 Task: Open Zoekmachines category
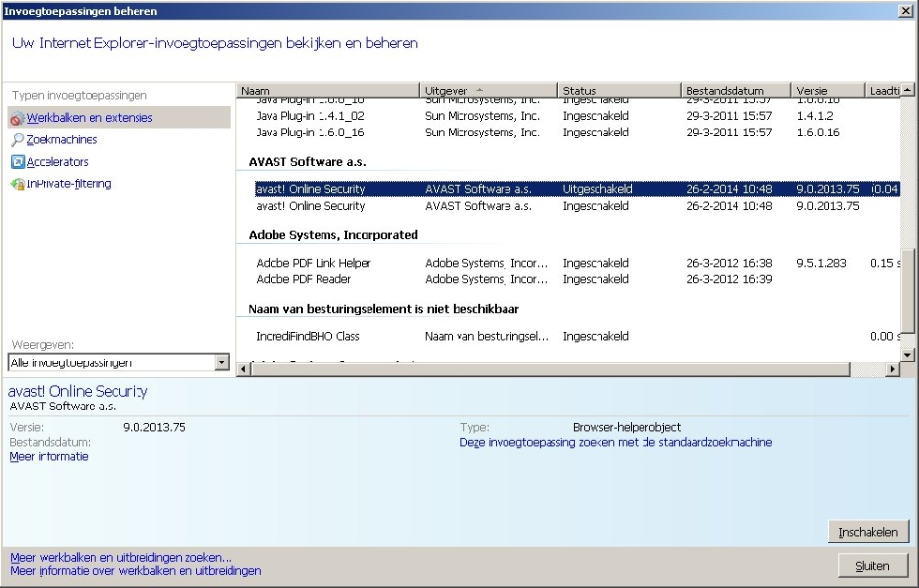[62, 140]
